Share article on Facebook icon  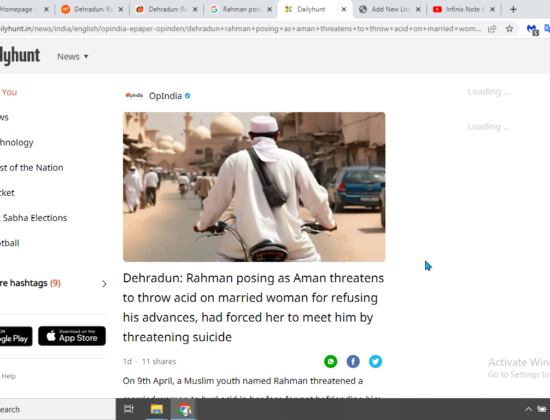coord(353,361)
